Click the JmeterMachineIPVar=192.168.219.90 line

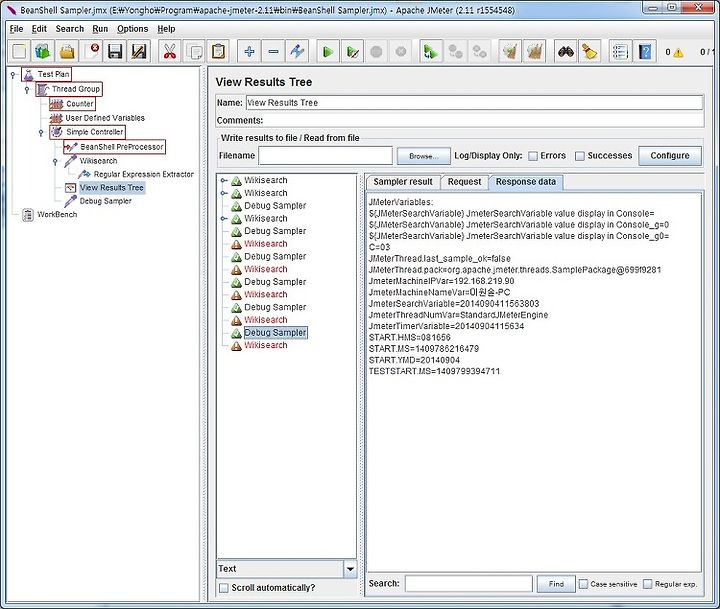[x=441, y=281]
